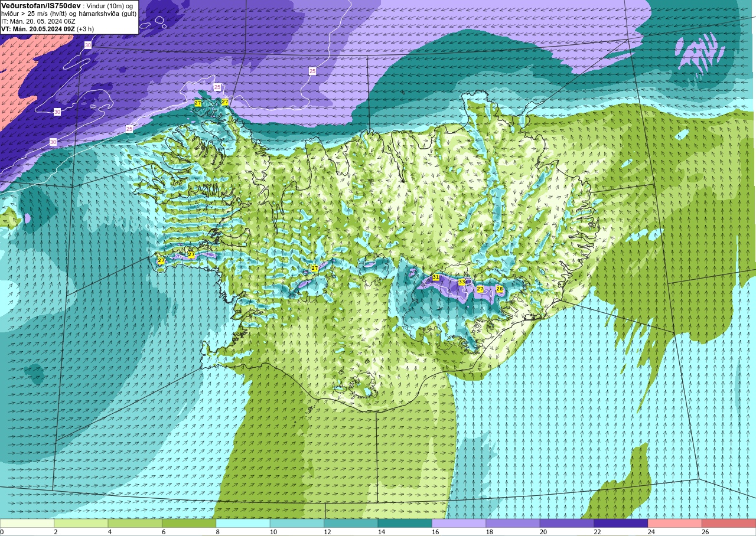
Task: Click the legend scale label 26
Action: click(x=705, y=532)
